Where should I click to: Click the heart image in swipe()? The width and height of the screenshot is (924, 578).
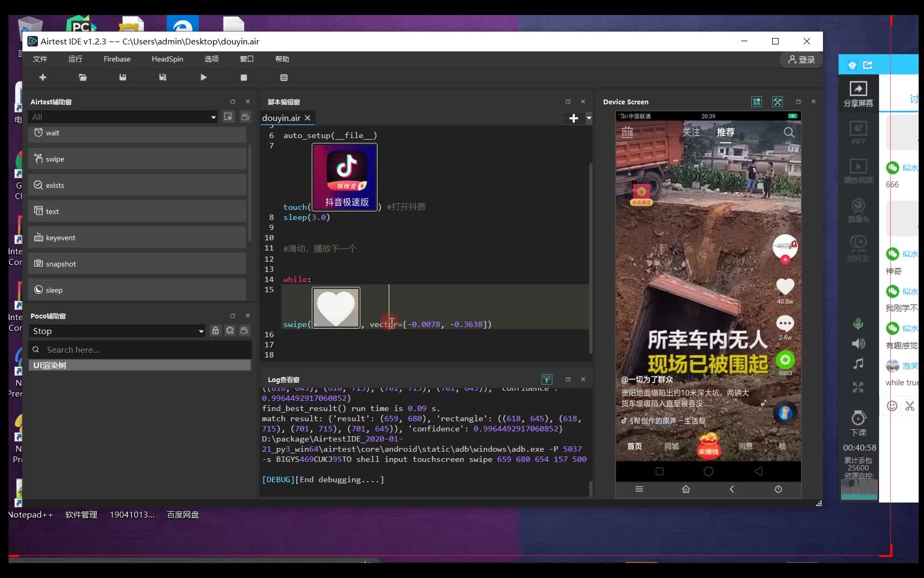coord(336,308)
